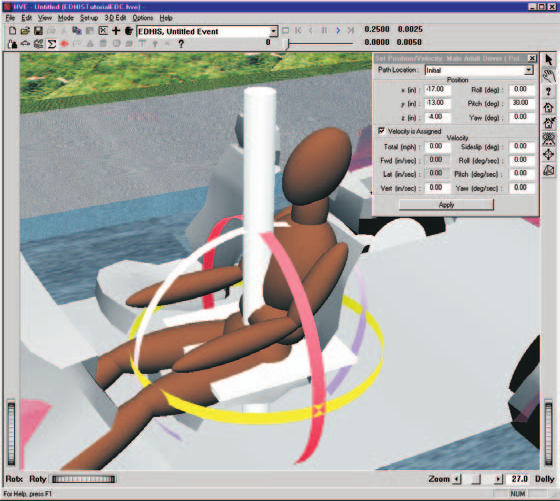Click the Save floppy disk icon

point(38,31)
